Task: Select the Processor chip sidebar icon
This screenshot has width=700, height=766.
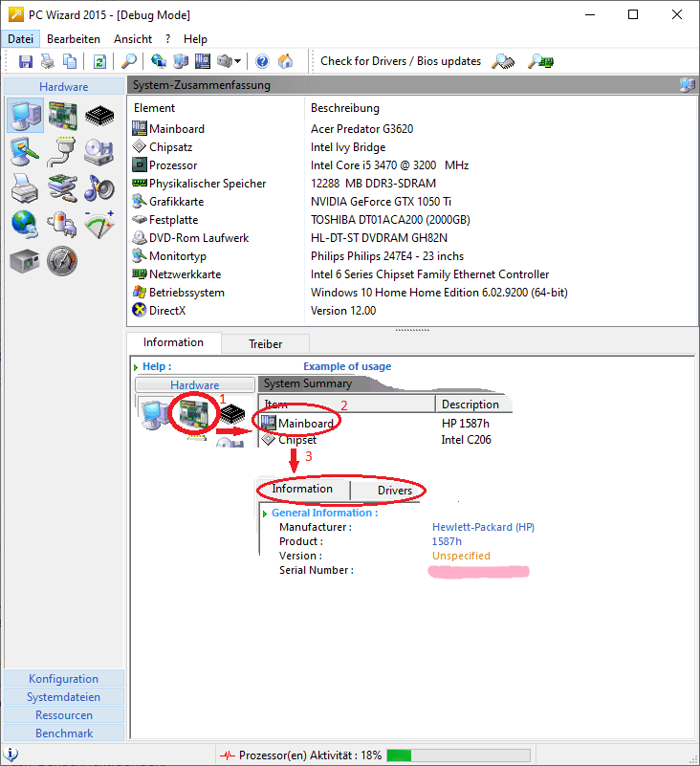Action: (99, 116)
